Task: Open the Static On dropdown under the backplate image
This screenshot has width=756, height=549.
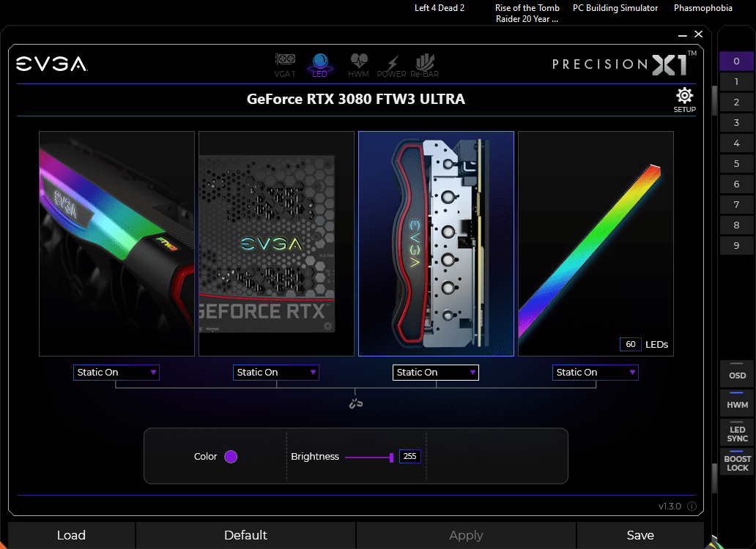Action: pyautogui.click(x=275, y=373)
